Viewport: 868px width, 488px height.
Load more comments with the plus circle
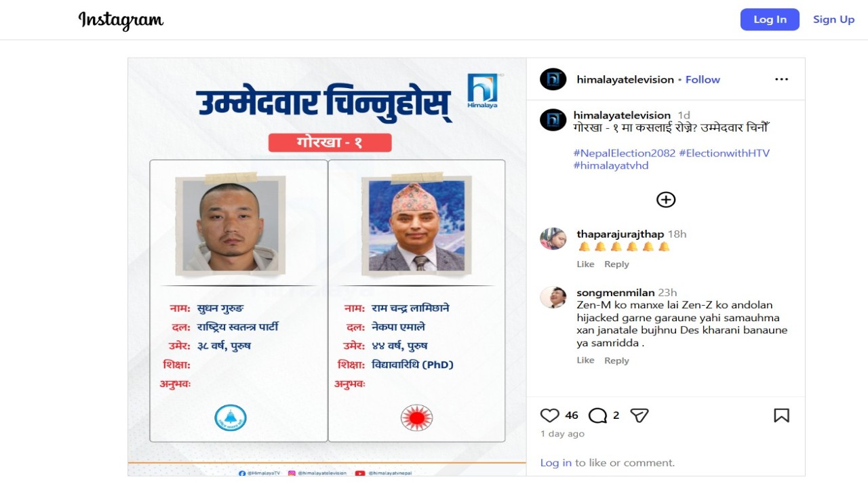pos(666,199)
